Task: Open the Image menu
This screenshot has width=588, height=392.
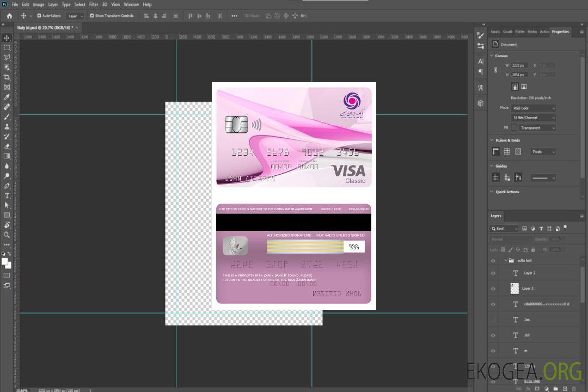Action: pyautogui.click(x=38, y=4)
